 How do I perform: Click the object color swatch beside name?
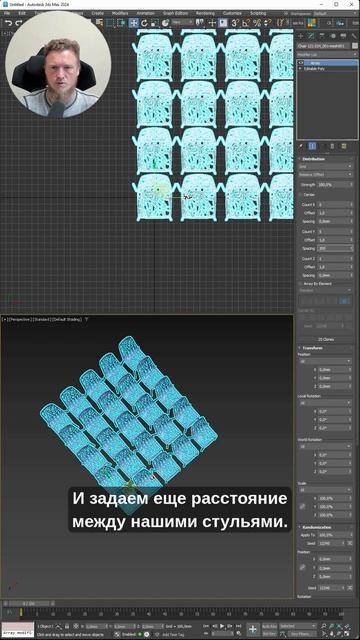(355, 46)
